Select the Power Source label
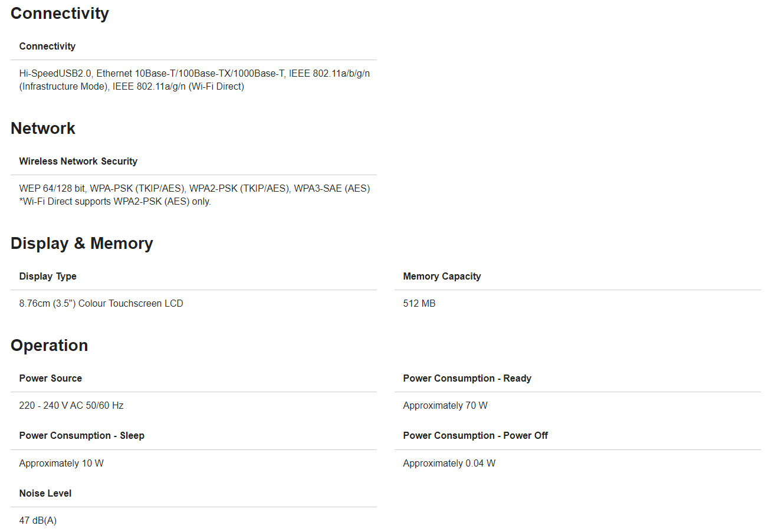 (50, 378)
